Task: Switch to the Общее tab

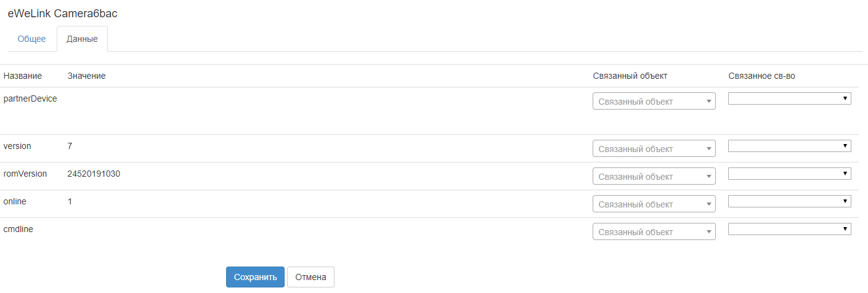Action: [x=31, y=39]
